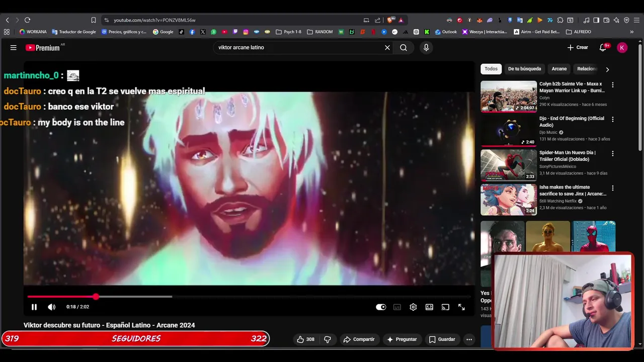Run the search with the magnifier button
This screenshot has width=644, height=362.
coord(404,47)
